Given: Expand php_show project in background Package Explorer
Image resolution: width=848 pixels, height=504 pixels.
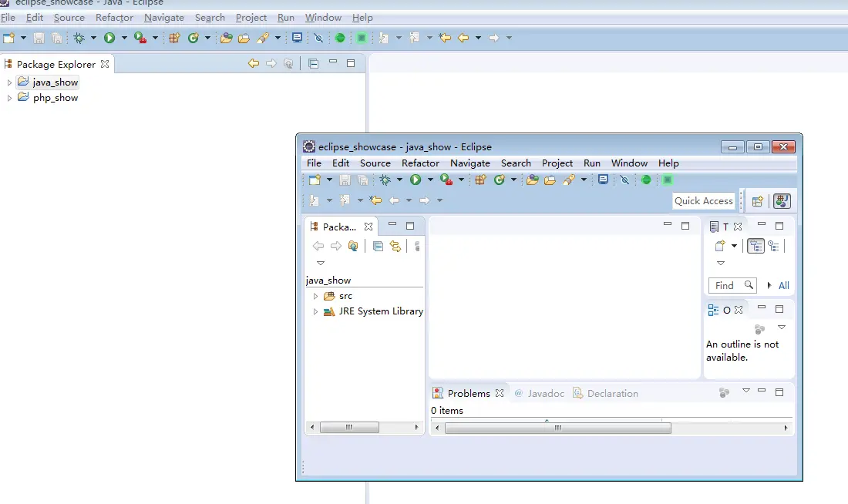Looking at the screenshot, I should [9, 99].
